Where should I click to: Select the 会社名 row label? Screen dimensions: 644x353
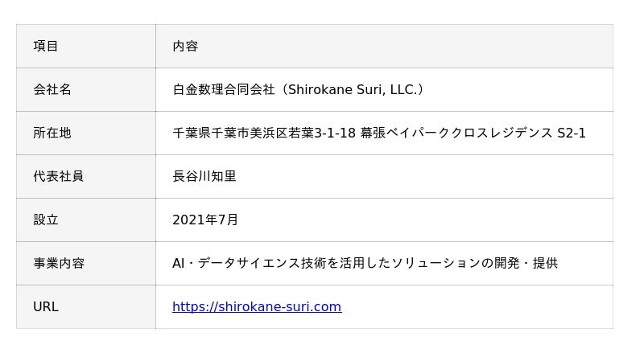pos(52,89)
